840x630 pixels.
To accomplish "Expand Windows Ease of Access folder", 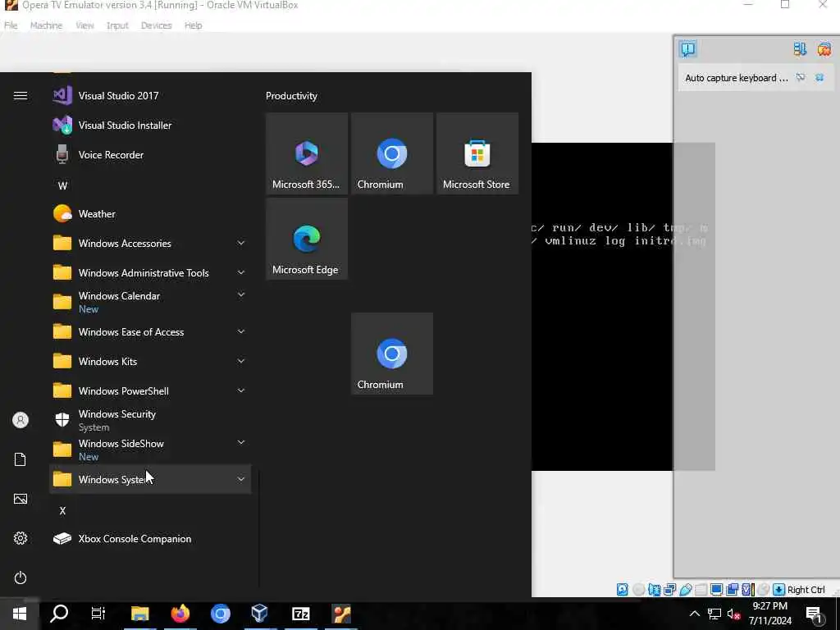I will click(x=241, y=331).
